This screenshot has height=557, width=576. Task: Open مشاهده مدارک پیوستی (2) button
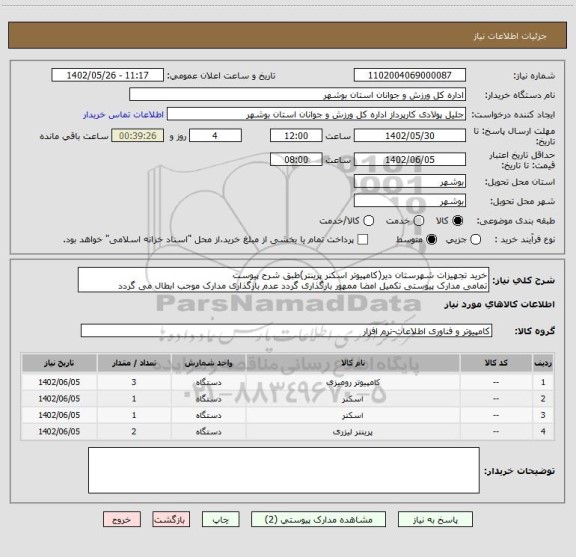click(318, 520)
